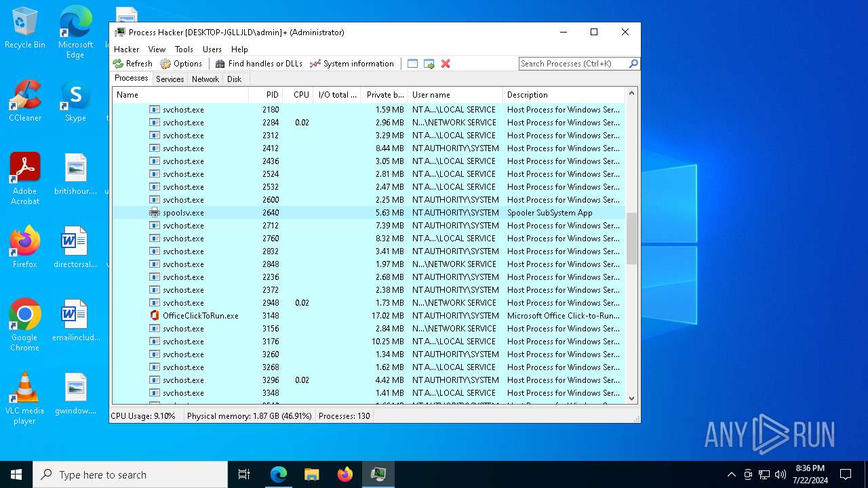Open the britishour image file on the desktop
This screenshot has width=868, height=488.
[75, 175]
